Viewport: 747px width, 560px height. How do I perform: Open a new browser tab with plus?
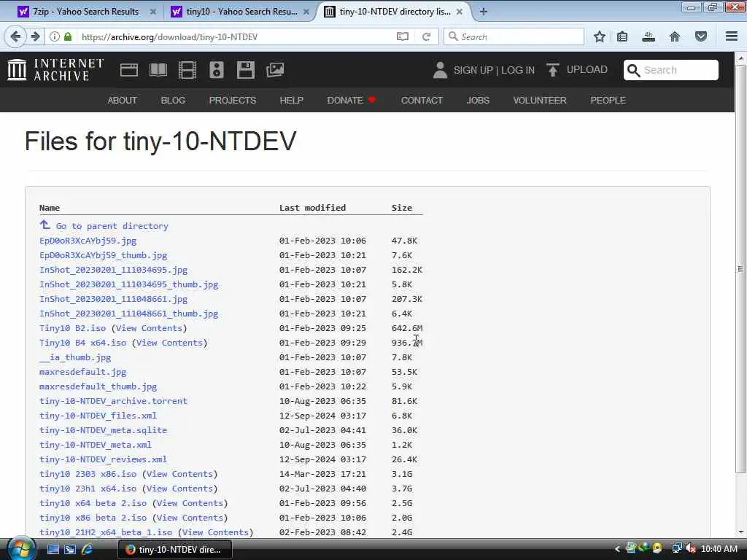click(484, 12)
